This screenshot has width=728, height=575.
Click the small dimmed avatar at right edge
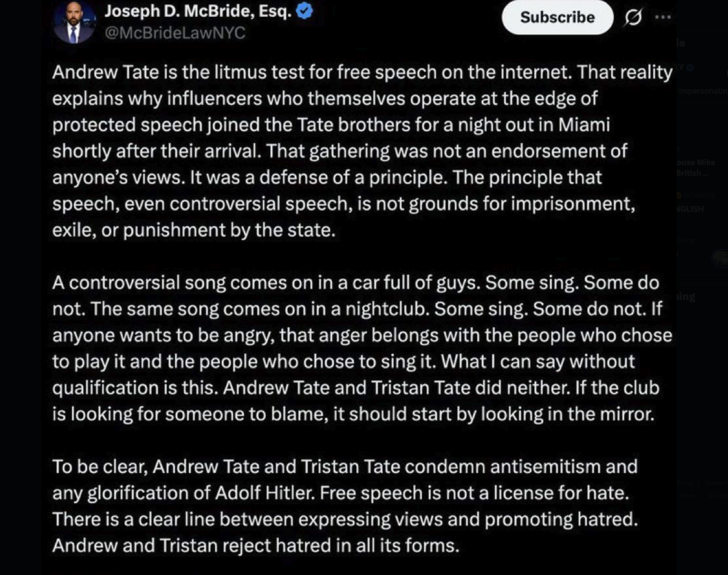click(x=720, y=258)
